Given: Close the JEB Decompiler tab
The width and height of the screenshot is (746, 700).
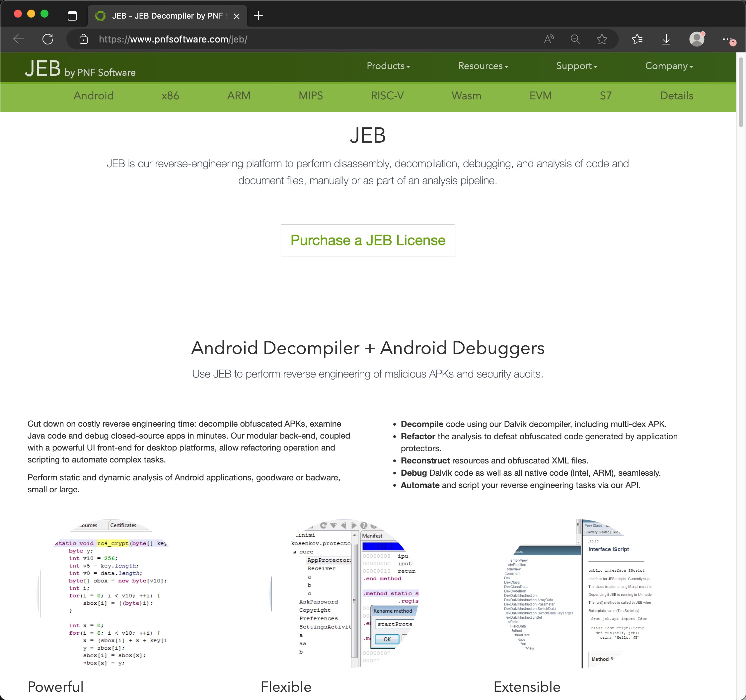Looking at the screenshot, I should click(236, 16).
